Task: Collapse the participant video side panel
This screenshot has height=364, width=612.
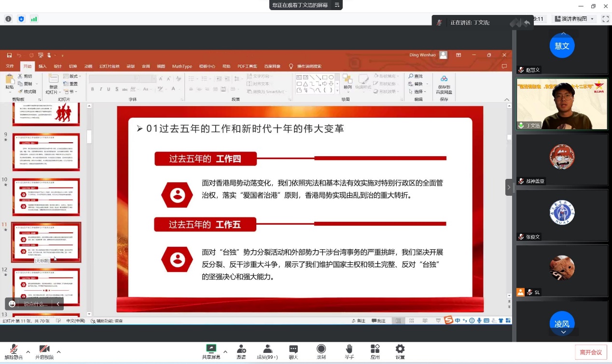Action: 509,187
